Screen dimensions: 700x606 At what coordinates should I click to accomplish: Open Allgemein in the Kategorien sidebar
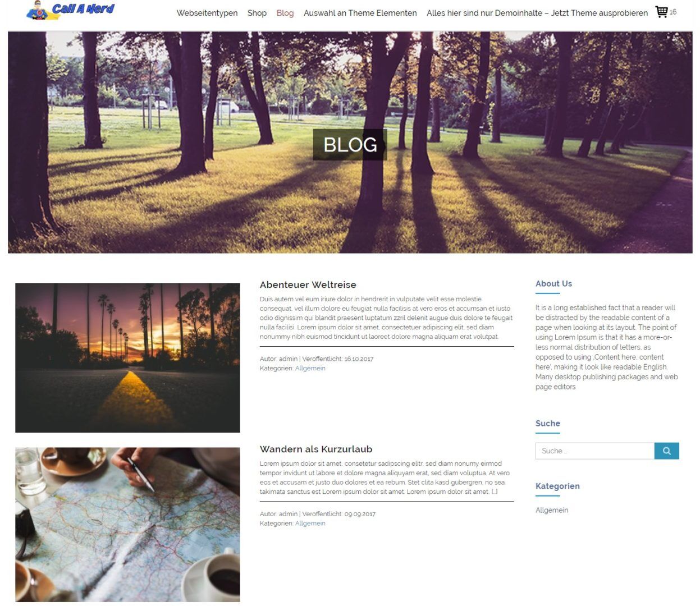coord(552,510)
